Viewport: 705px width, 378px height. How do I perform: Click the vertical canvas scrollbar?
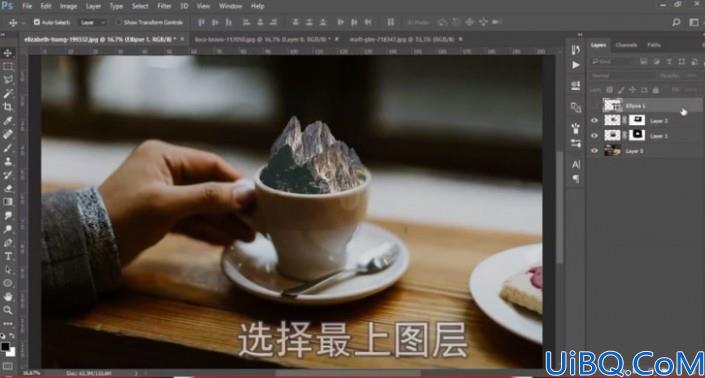559,207
